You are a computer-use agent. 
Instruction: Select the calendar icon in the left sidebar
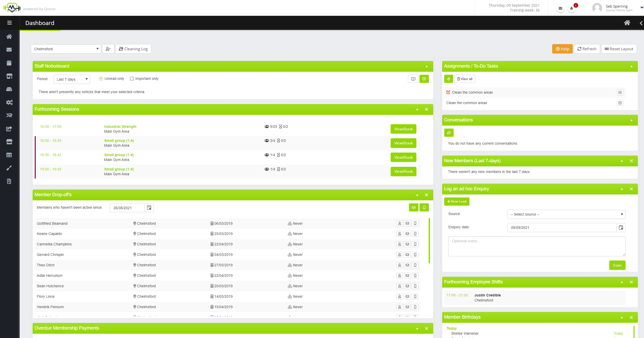pyautogui.click(x=9, y=63)
